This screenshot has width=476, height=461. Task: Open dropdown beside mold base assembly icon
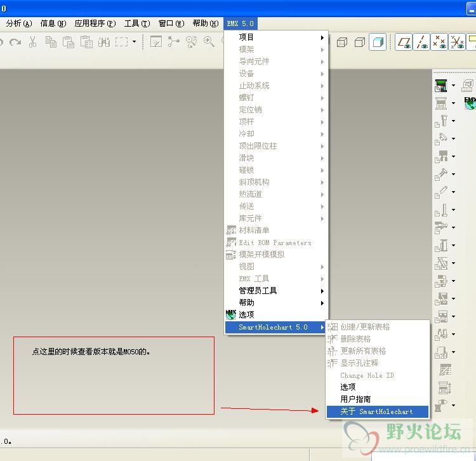click(454, 85)
